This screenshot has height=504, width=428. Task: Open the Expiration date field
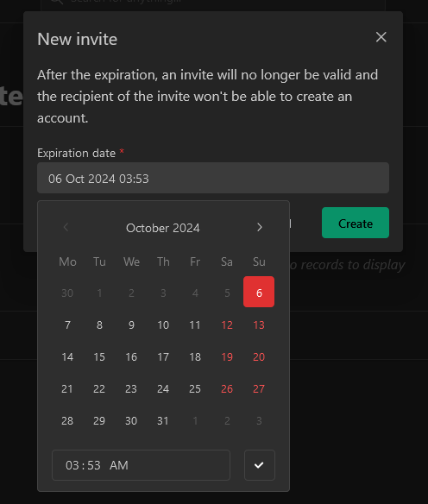[213, 178]
